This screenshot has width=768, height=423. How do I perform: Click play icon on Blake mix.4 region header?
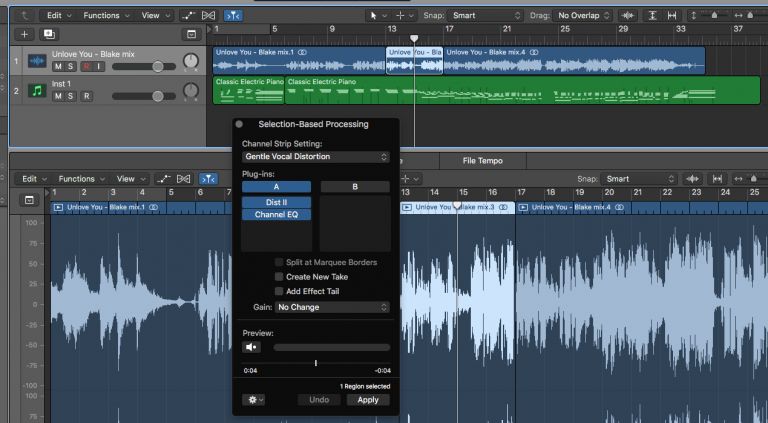click(524, 208)
